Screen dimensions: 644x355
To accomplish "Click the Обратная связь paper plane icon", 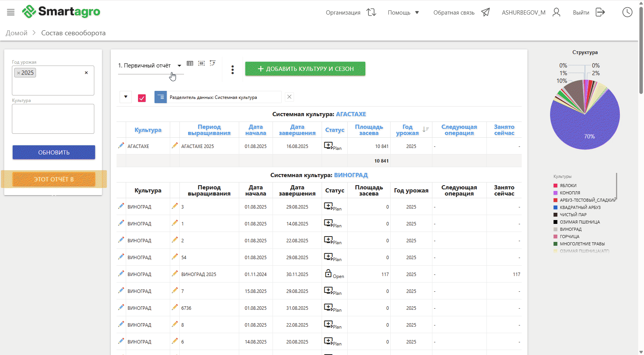I will click(x=486, y=12).
